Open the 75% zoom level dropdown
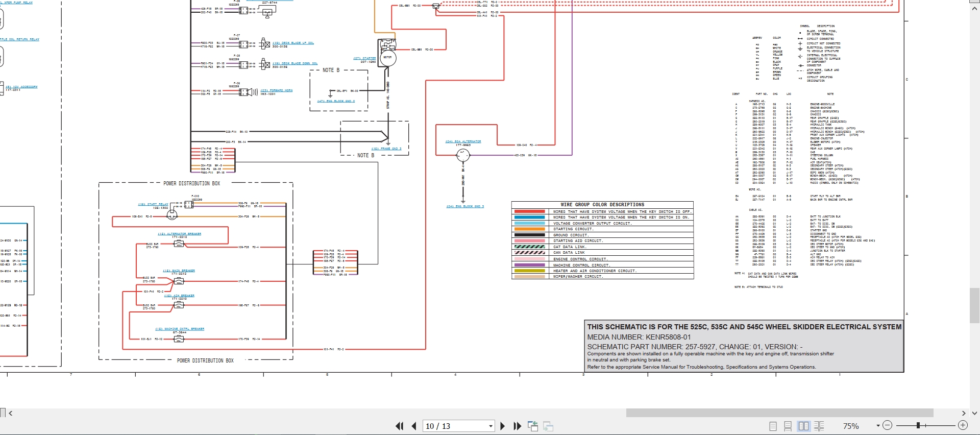This screenshot has width=980, height=435. click(x=878, y=426)
